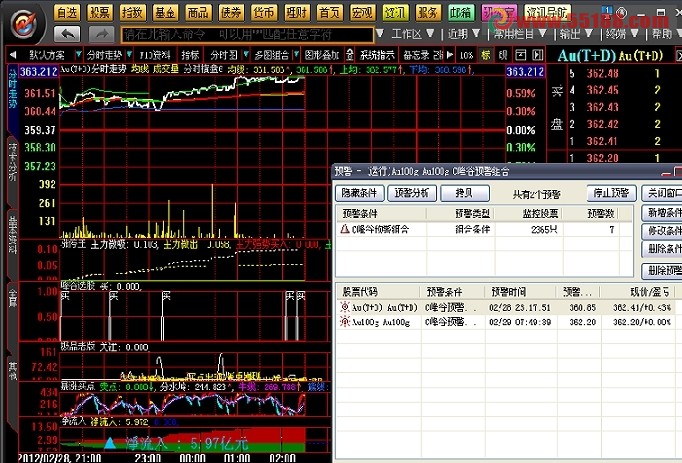Click the 修改条件 button
This screenshot has width=682, height=463.
click(x=662, y=231)
